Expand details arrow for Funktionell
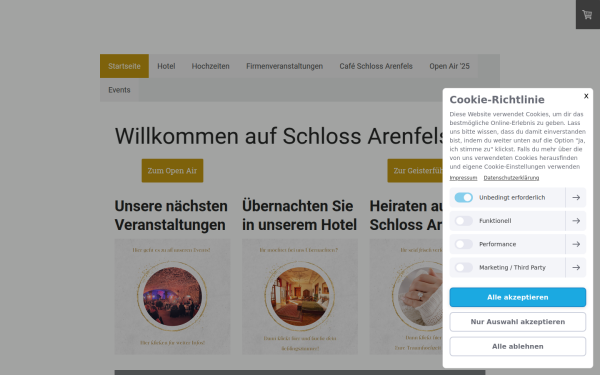Image resolution: width=600 pixels, height=375 pixels. [x=576, y=221]
